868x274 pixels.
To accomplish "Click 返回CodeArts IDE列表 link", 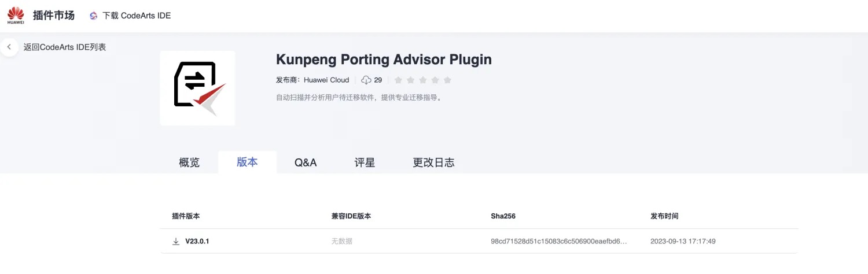I will [x=65, y=47].
